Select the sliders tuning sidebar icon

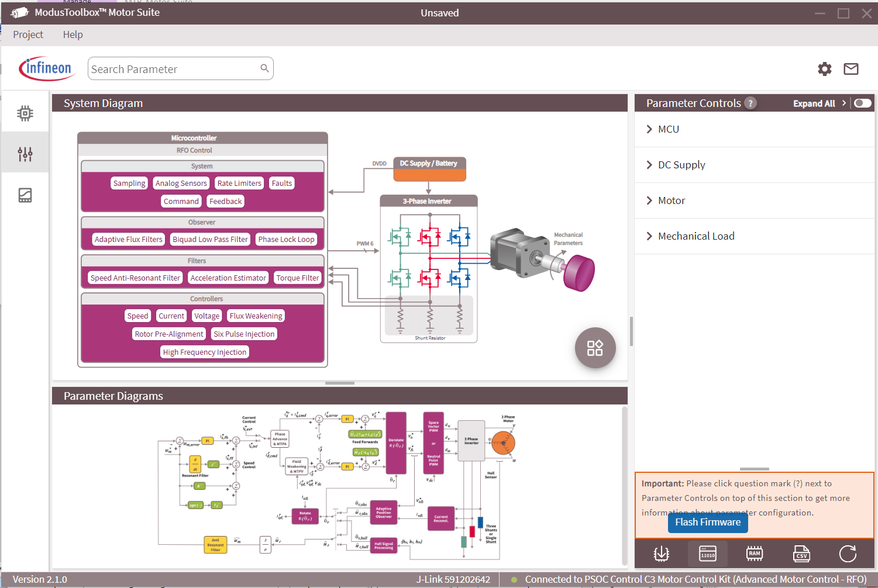25,154
